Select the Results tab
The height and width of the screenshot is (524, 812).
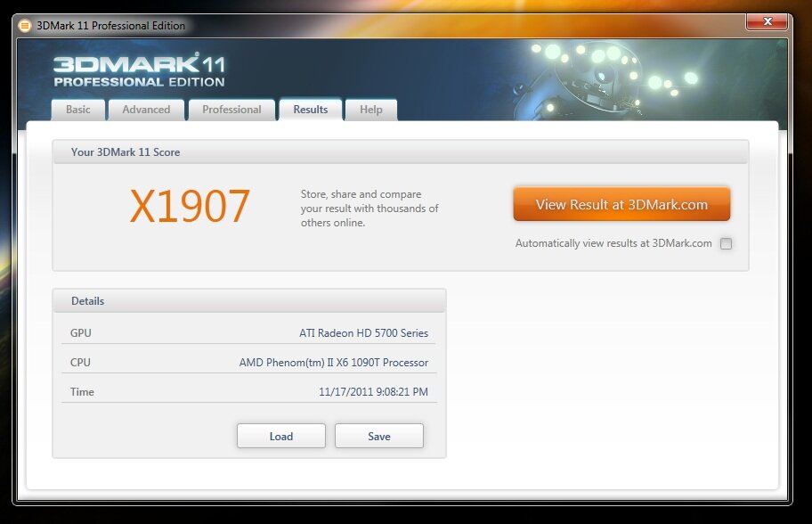pos(310,110)
